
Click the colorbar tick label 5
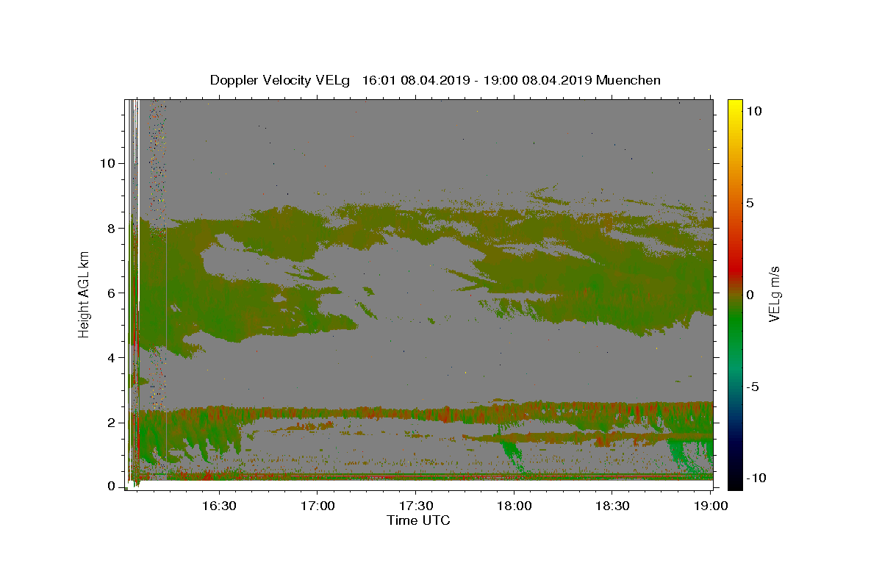pos(751,202)
